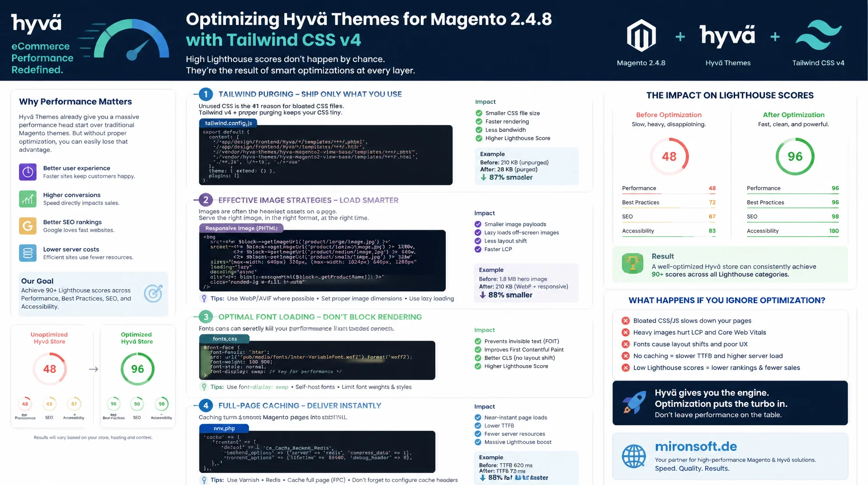Click the down arrow beside 88% smaller

pyautogui.click(x=483, y=295)
